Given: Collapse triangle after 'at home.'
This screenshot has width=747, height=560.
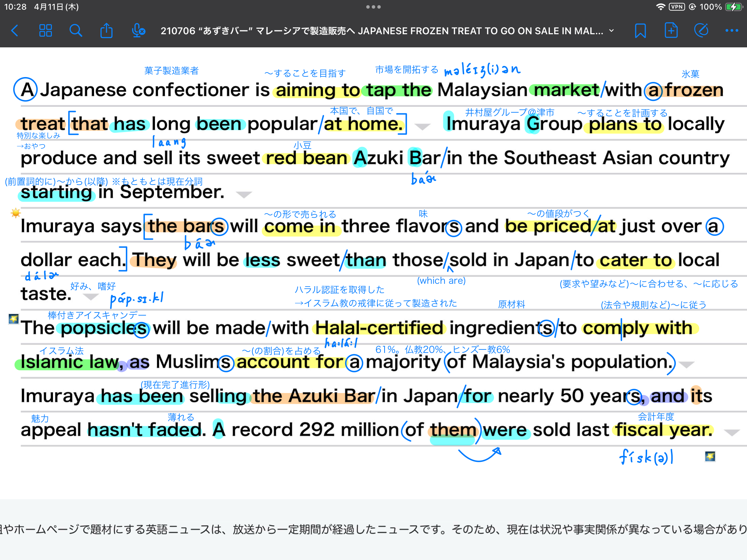Looking at the screenshot, I should coord(422,127).
